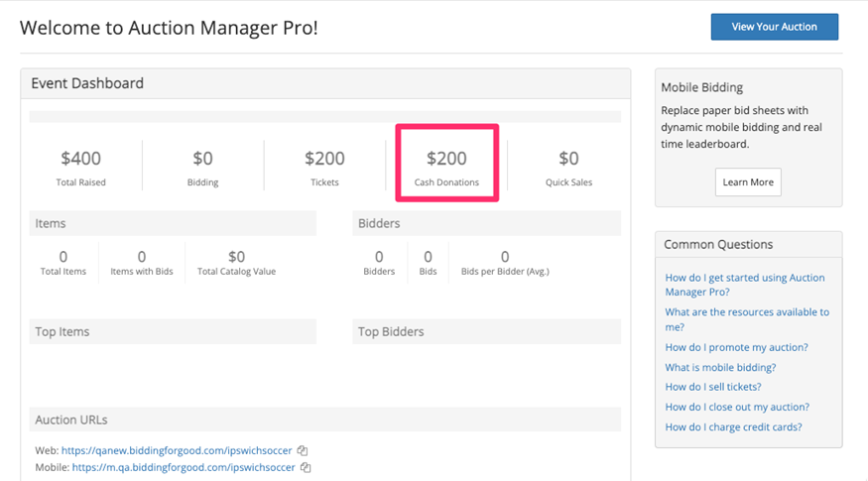This screenshot has height=481, width=868.
Task: Click the View Your Auction button
Action: tap(775, 27)
